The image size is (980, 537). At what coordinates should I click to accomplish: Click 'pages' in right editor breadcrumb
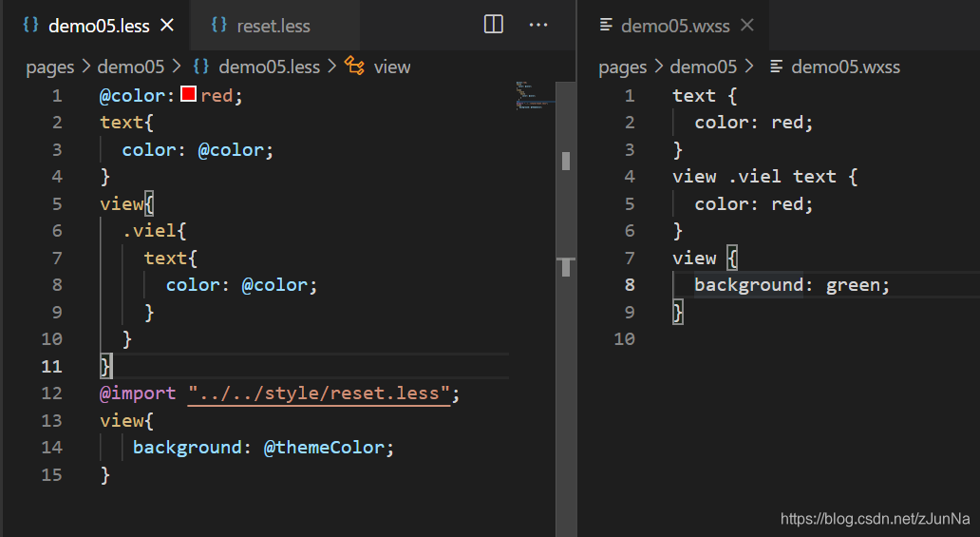(x=623, y=67)
